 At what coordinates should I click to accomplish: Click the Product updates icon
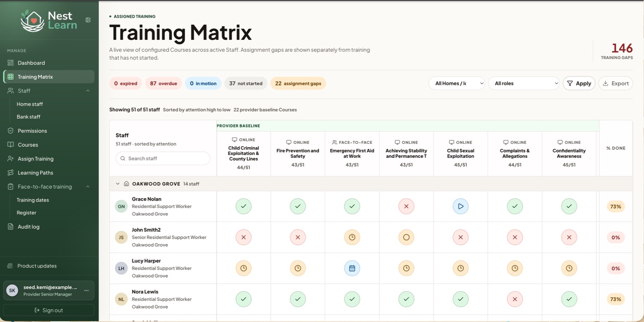point(10,266)
